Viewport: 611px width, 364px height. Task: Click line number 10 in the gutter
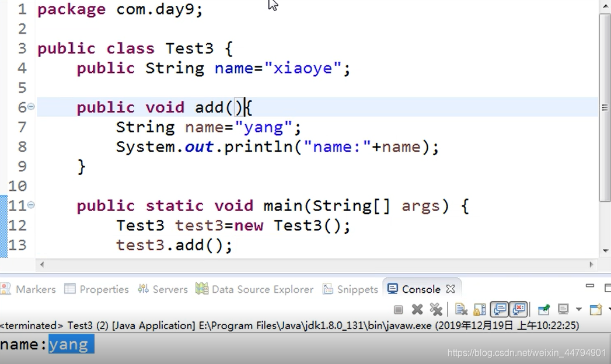tap(18, 186)
